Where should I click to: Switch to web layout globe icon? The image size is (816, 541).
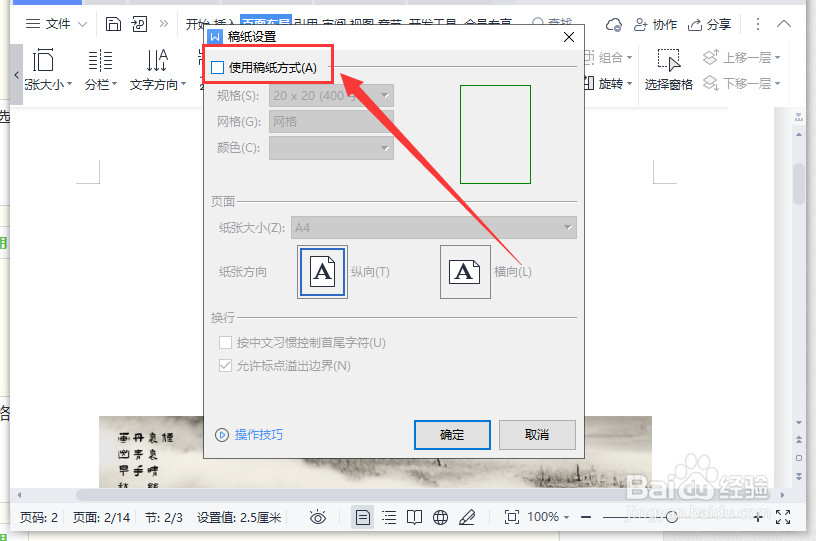pos(441,517)
